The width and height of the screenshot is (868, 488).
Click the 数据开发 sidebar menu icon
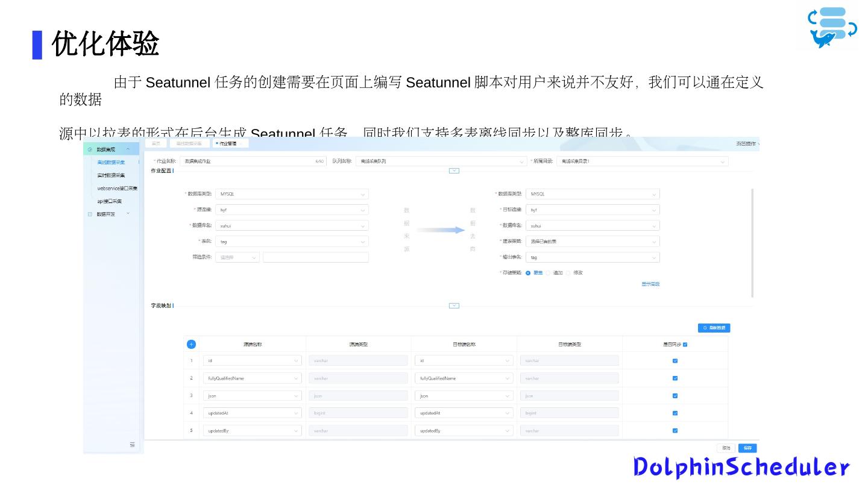pyautogui.click(x=90, y=214)
